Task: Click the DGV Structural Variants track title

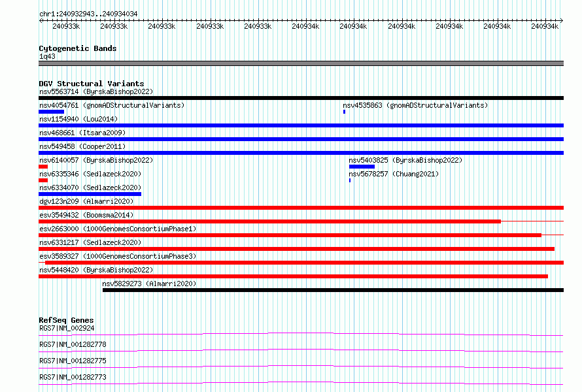Action: click(92, 84)
